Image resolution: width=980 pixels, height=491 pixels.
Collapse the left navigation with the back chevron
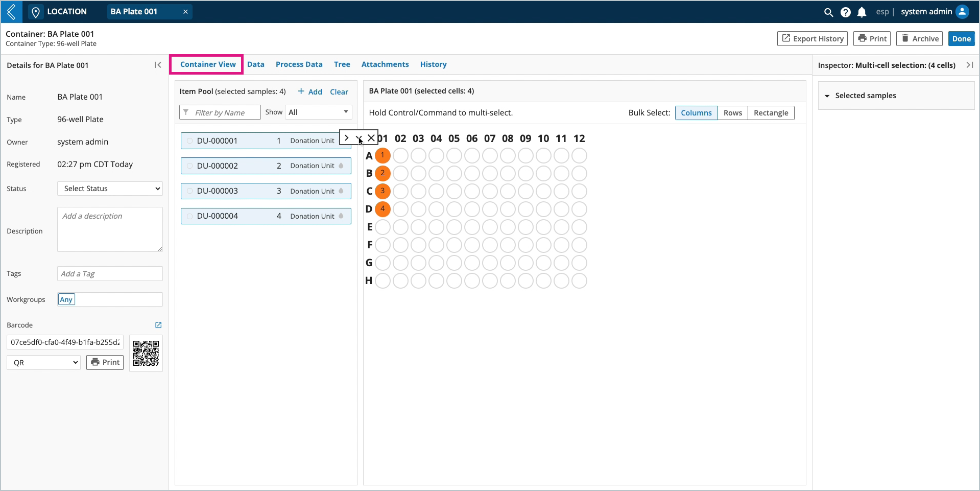click(11, 12)
